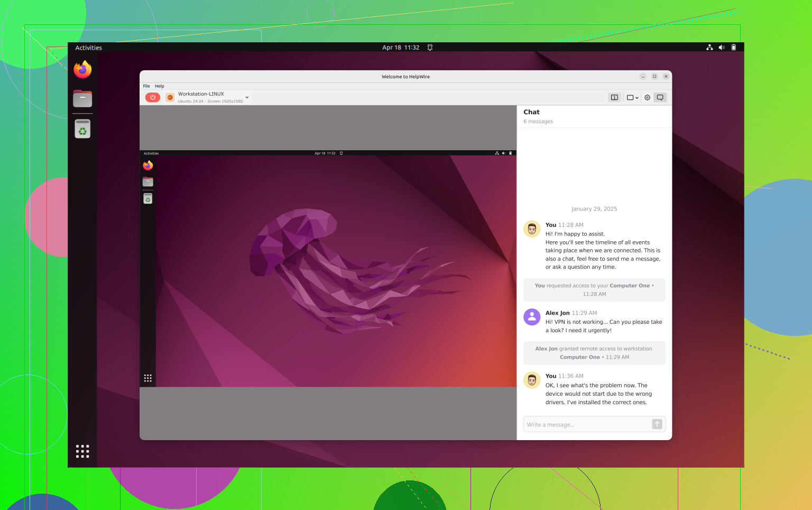Click the red disconnect power button
Viewport: 812px width, 510px height.
(x=153, y=97)
